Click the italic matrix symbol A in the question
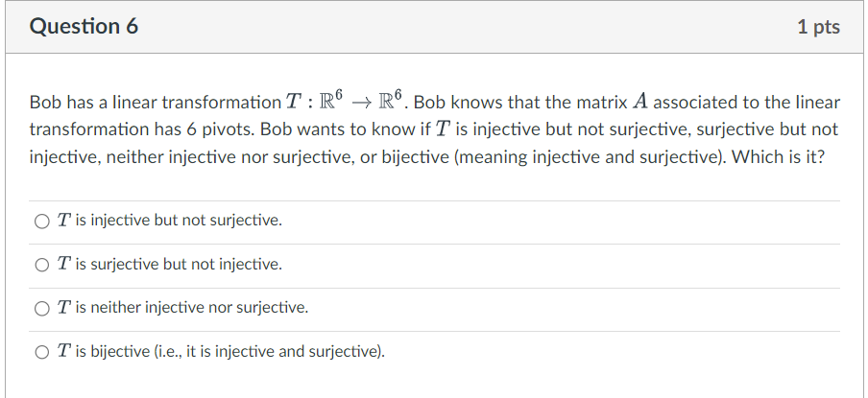Image resolution: width=868 pixels, height=398 pixels. click(640, 102)
